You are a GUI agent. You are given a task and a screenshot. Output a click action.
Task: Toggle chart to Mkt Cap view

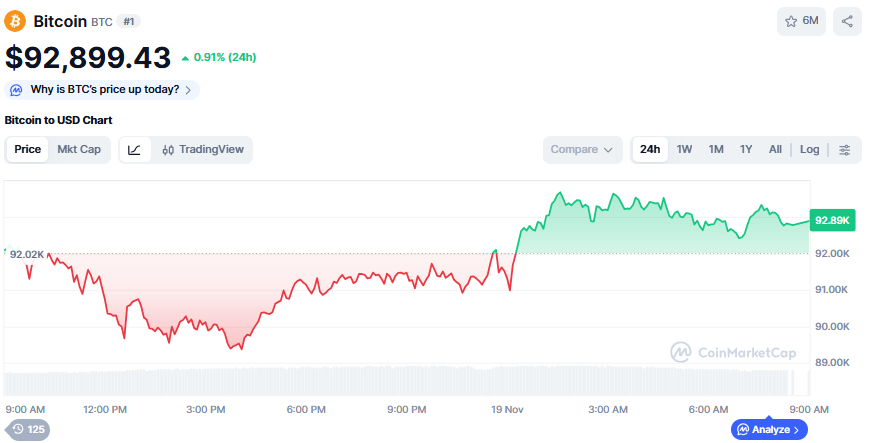click(x=79, y=150)
